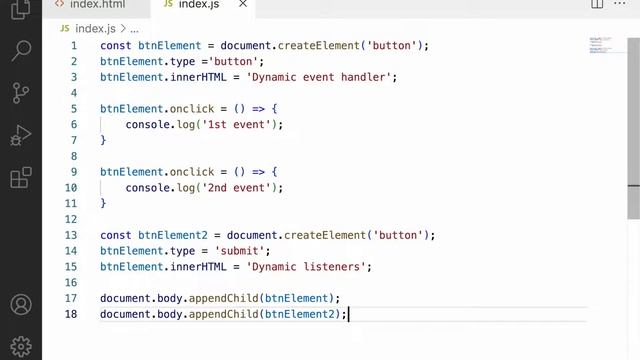
Task: Close the index.js tab
Action: 243,4
